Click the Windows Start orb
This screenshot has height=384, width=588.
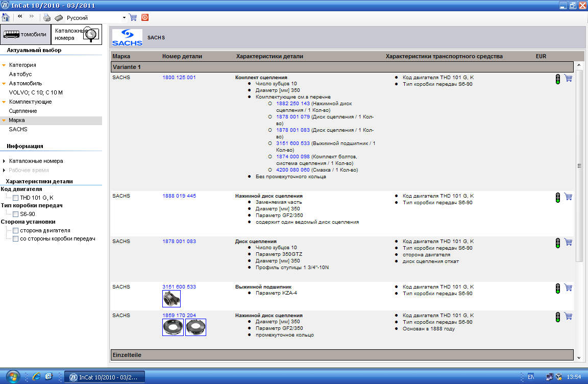12,376
